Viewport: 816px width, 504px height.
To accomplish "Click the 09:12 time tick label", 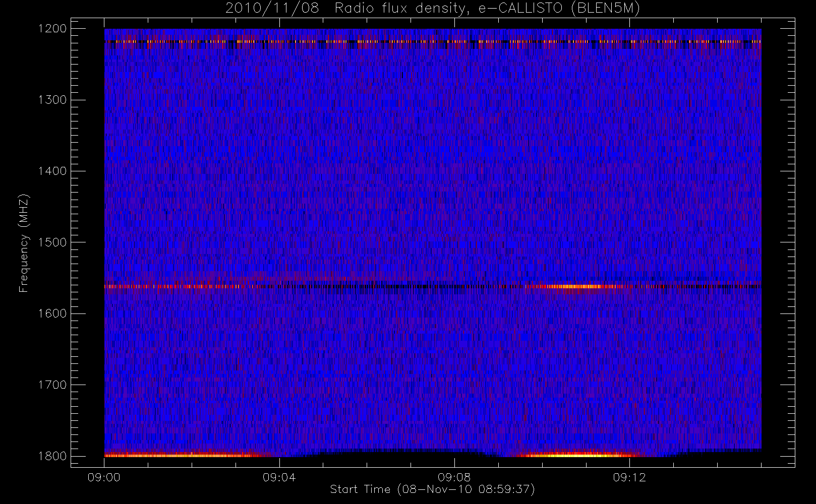I will click(x=629, y=477).
